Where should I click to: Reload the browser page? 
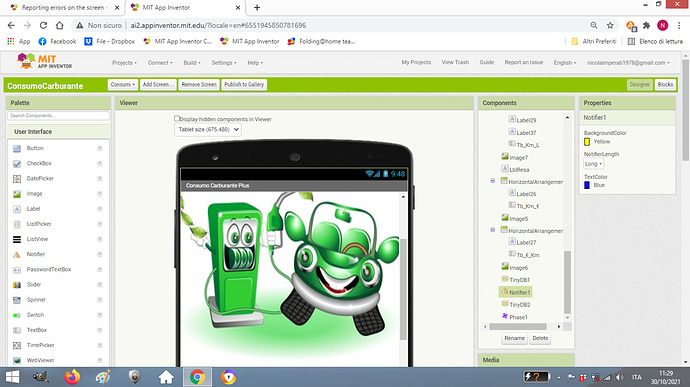(x=43, y=26)
